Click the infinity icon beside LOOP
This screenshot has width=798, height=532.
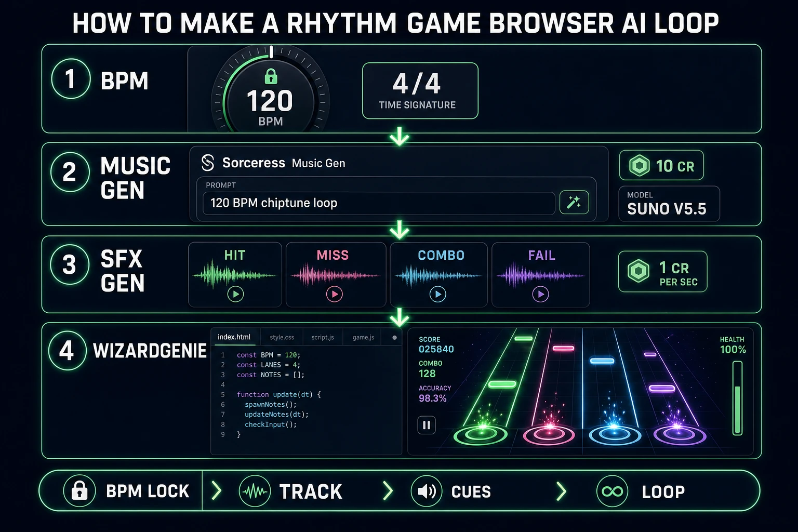613,491
